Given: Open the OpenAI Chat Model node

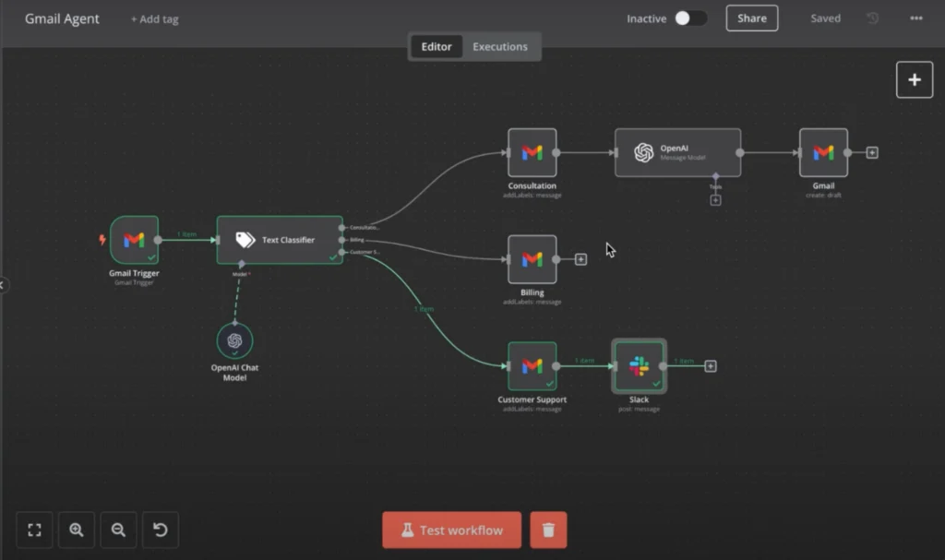Looking at the screenshot, I should (x=234, y=341).
